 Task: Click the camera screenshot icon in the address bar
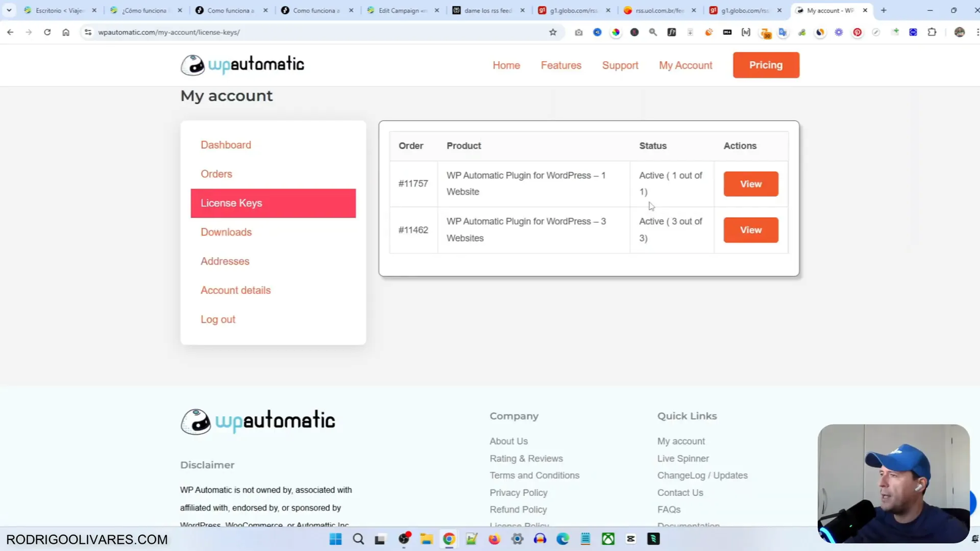578,32
